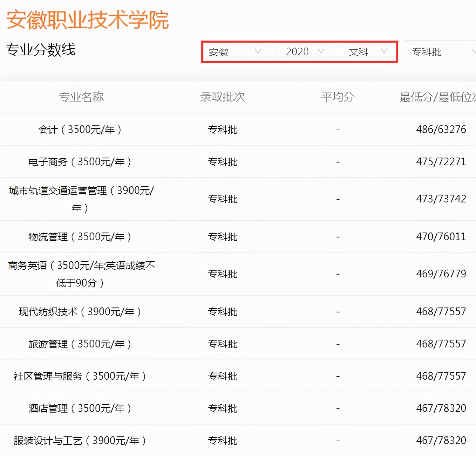This screenshot has width=476, height=456.
Task: Click the 专业名称 column header
Action: [82, 97]
